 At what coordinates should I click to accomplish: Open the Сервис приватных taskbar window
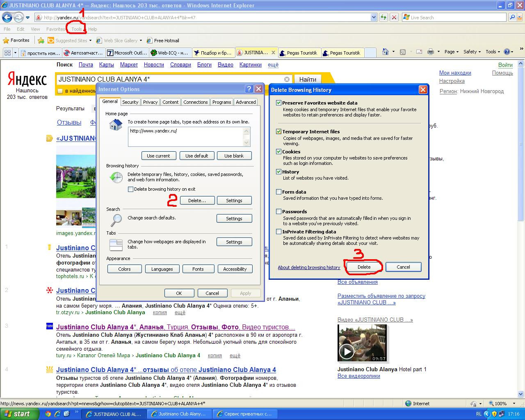click(x=244, y=414)
